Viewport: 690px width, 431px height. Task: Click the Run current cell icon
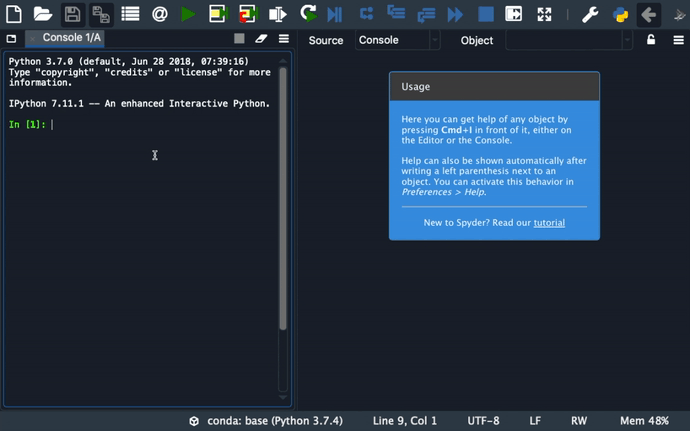click(x=218, y=14)
